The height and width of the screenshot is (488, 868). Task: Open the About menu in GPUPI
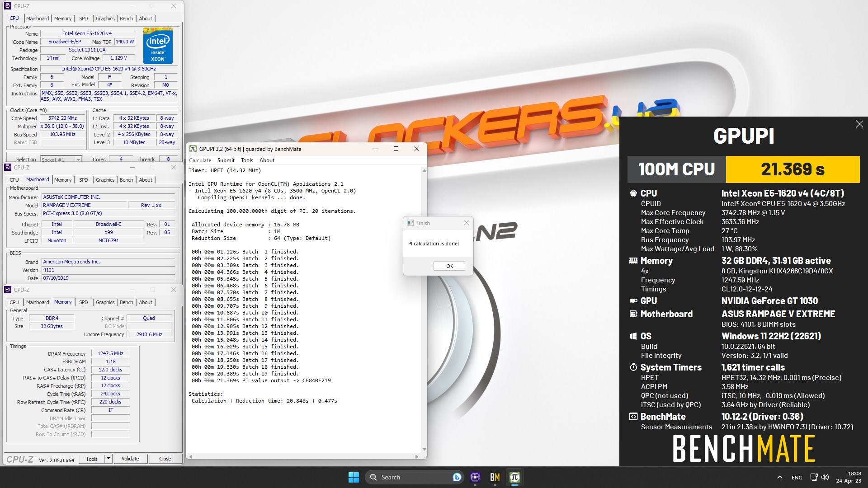(x=267, y=160)
